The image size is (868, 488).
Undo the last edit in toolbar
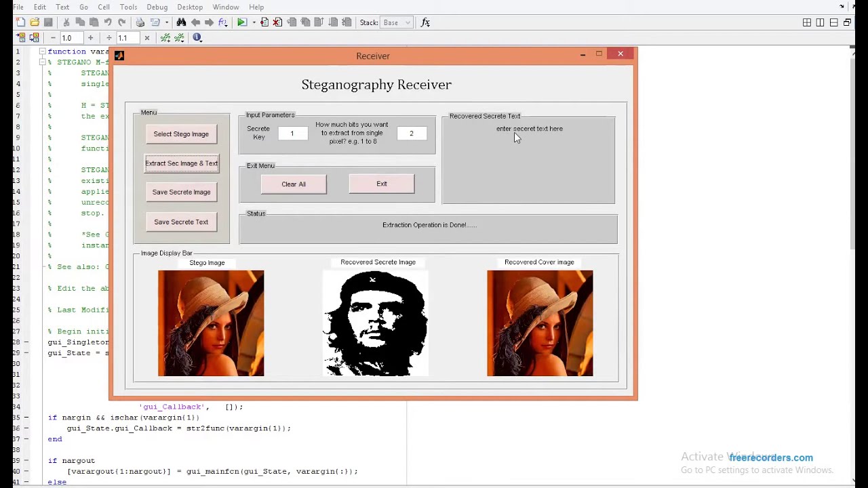(108, 22)
